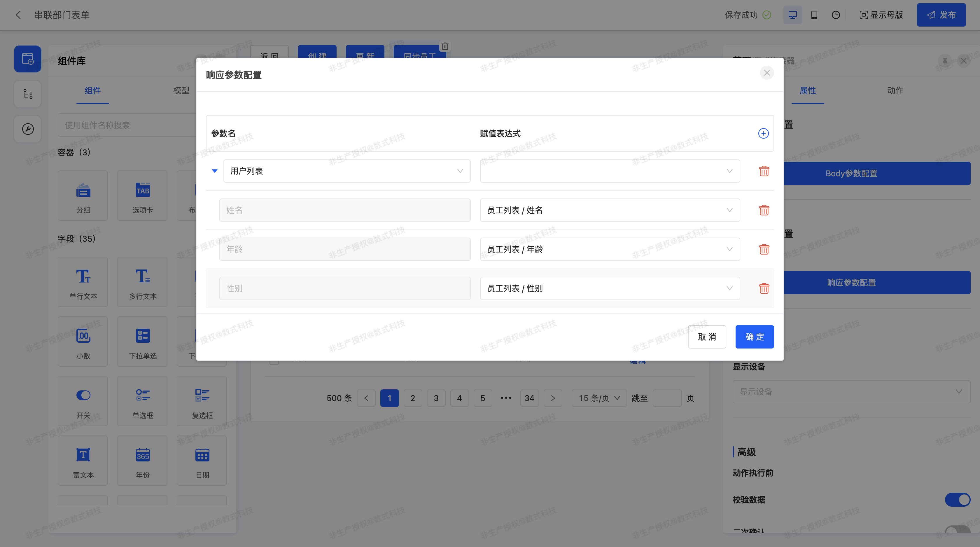The height and width of the screenshot is (547, 980).
Task: Click the 跳至 page number field
Action: pyautogui.click(x=667, y=398)
